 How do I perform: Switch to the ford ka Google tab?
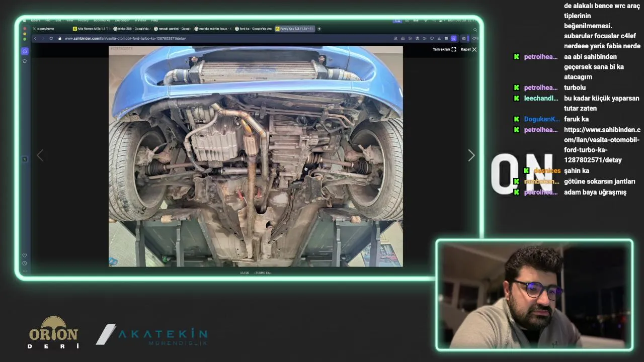tap(253, 29)
